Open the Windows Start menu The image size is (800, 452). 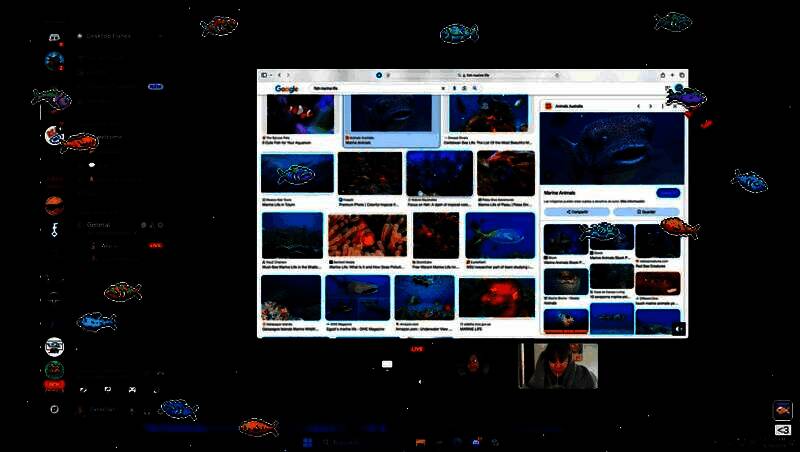click(308, 442)
